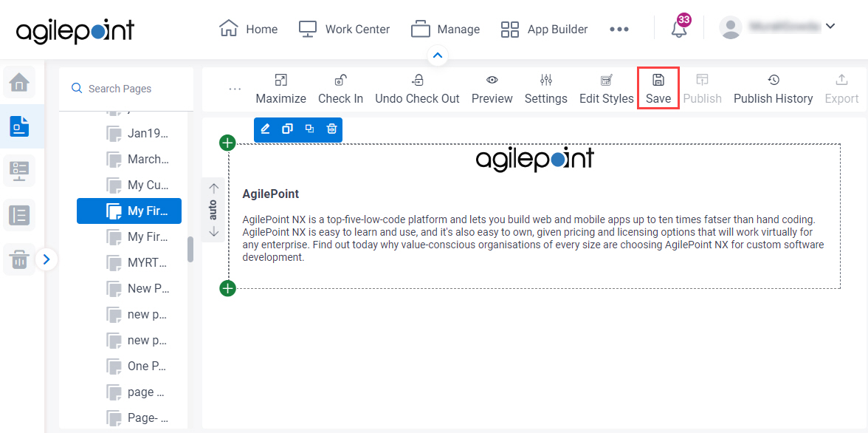This screenshot has width=868, height=433.
Task: Copy the section using the duplicate icon
Action: 286,129
